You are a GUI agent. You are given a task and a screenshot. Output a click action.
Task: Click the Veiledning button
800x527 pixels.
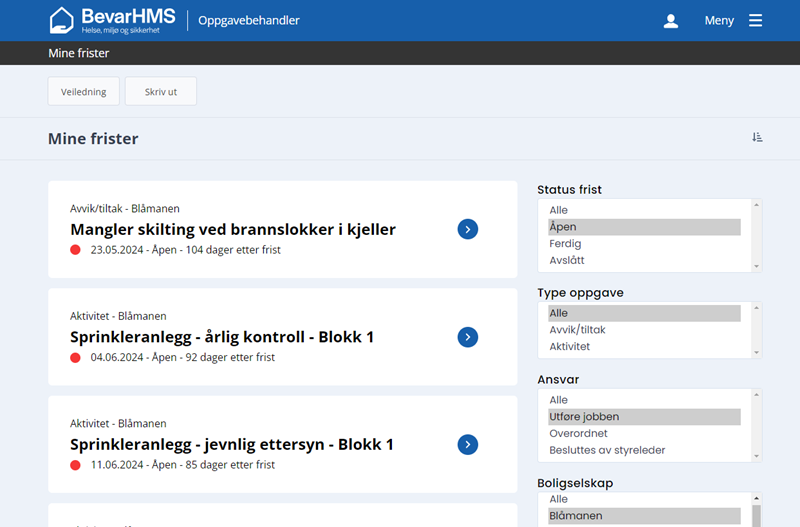point(84,92)
